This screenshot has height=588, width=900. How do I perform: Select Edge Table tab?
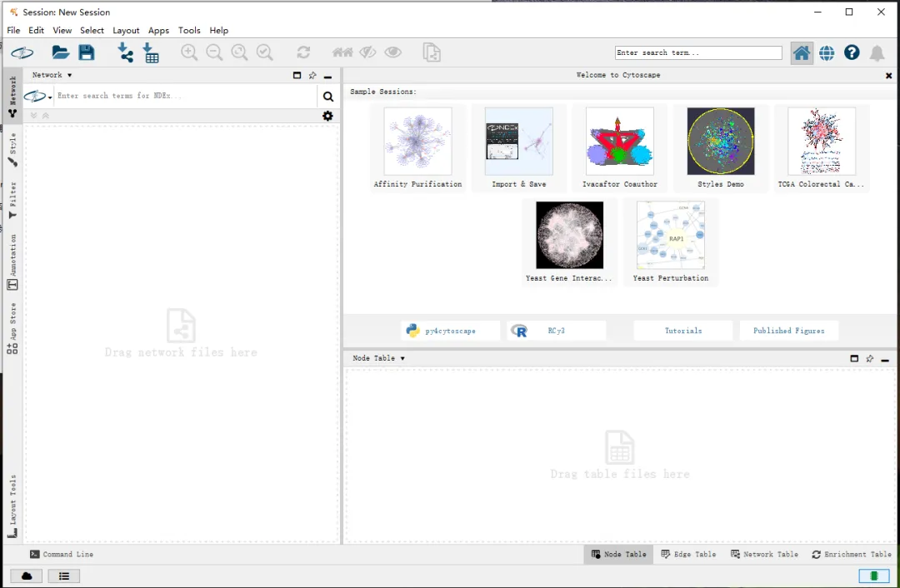pyautogui.click(x=689, y=554)
